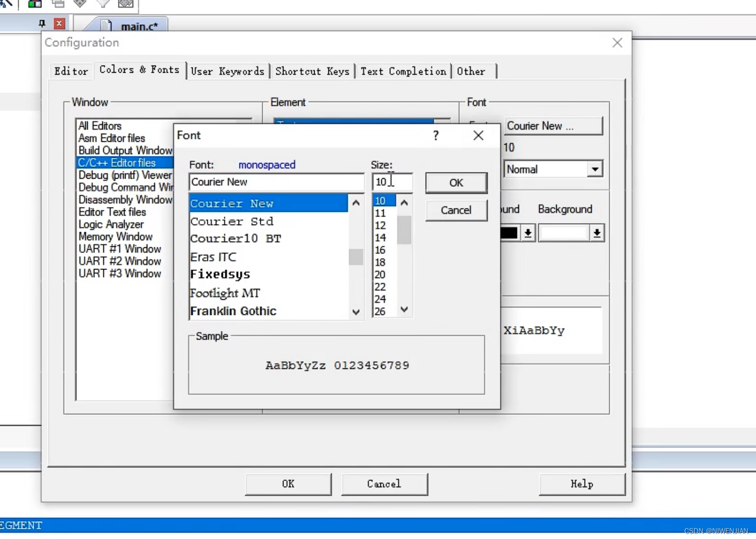The height and width of the screenshot is (539, 756).
Task: Select size 22
Action: pos(384,287)
